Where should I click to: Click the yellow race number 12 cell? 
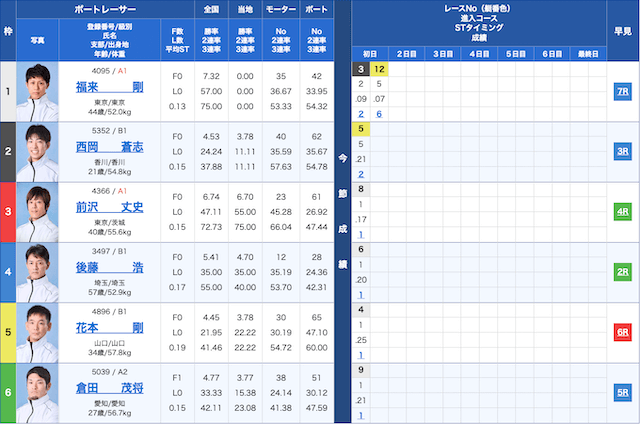379,69
